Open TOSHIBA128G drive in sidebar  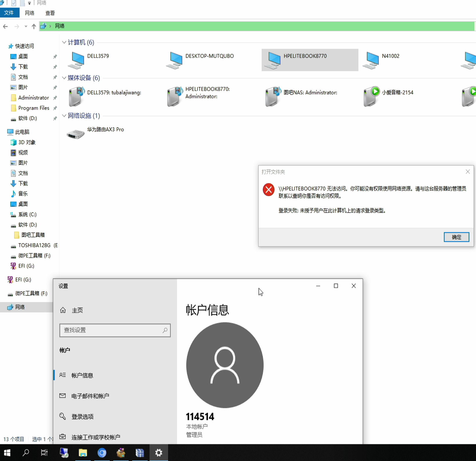tap(34, 245)
